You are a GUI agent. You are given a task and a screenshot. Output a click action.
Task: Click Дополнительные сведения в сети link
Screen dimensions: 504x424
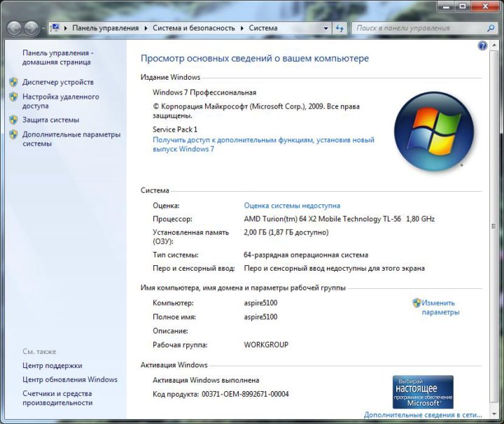click(423, 415)
